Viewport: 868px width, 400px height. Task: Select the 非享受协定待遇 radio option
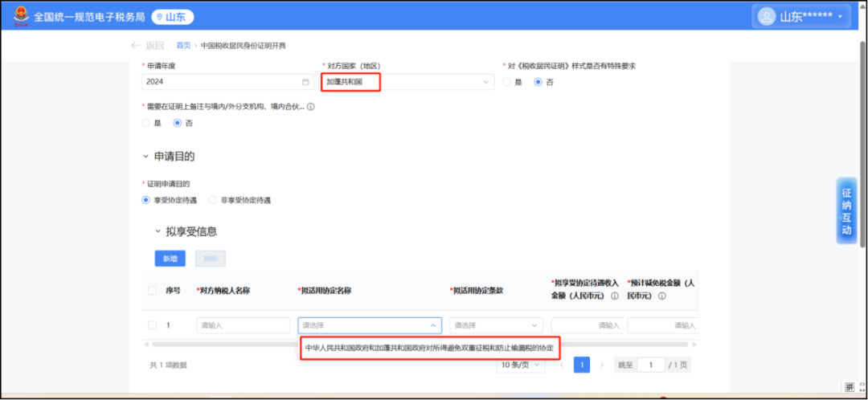pyautogui.click(x=212, y=200)
